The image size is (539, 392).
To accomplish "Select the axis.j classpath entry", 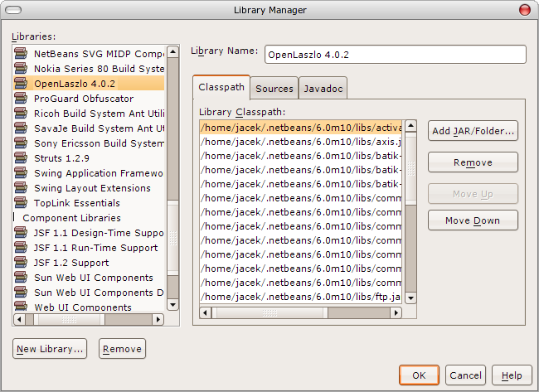I will click(301, 142).
